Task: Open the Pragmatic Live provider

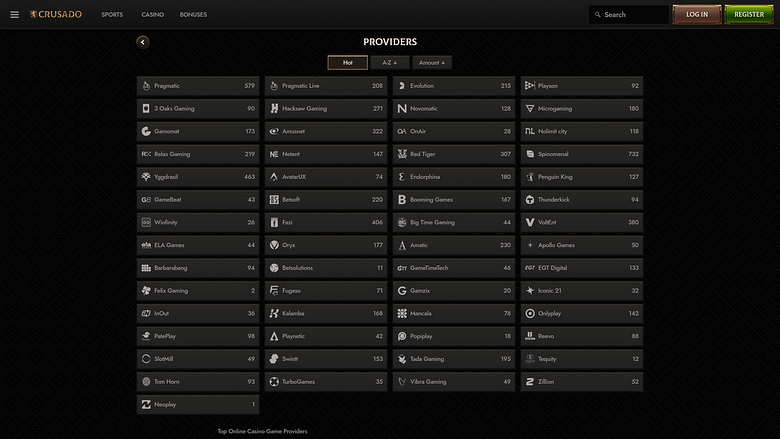Action: pyautogui.click(x=326, y=86)
